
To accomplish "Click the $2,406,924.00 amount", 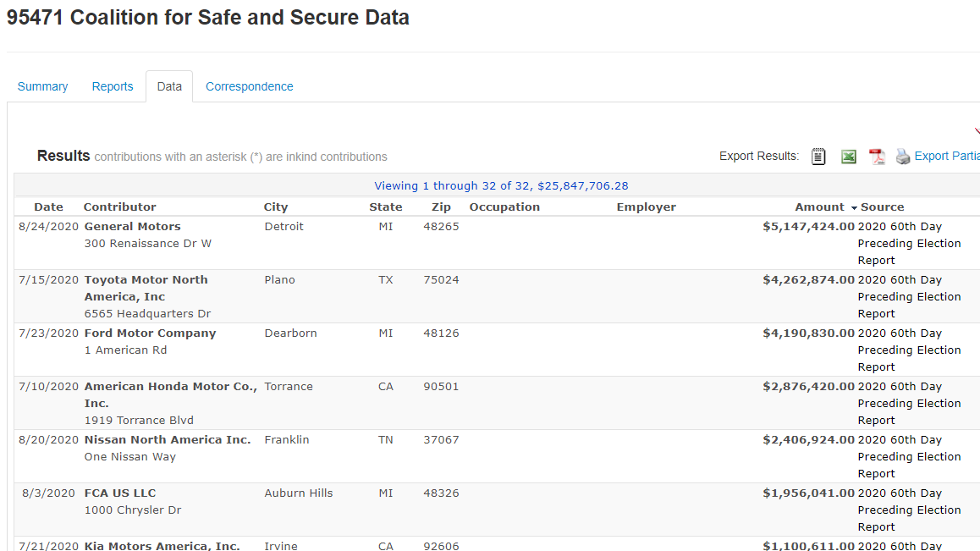I will point(808,439).
